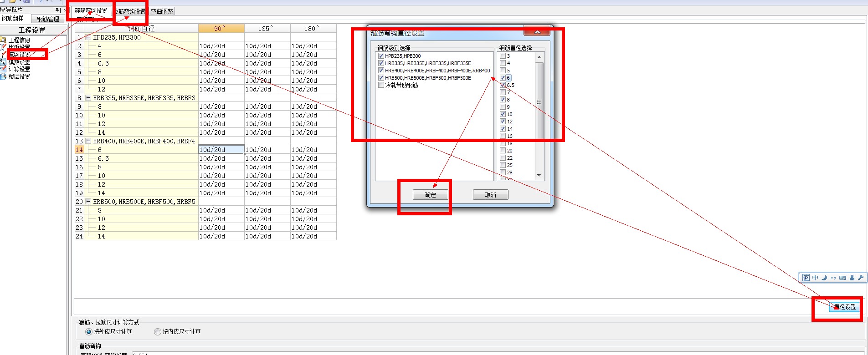Open 工程信息 in the navigation list
The image size is (868, 355).
[19, 40]
